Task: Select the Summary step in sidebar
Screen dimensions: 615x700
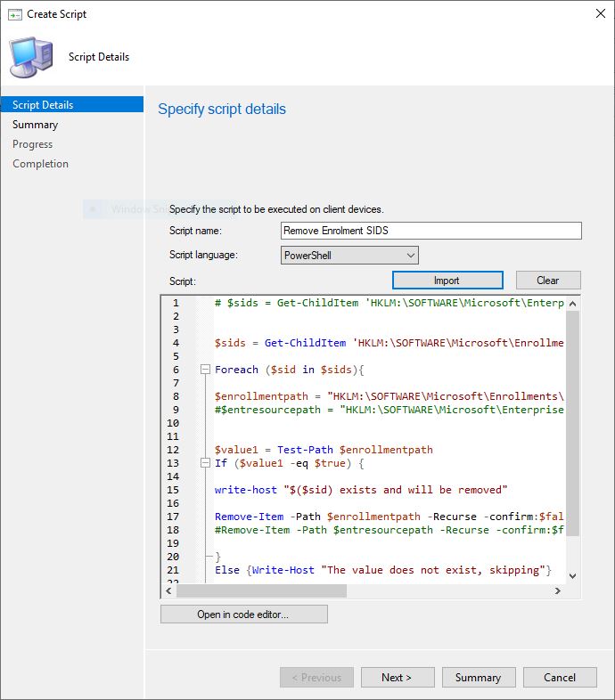Action: [x=35, y=125]
